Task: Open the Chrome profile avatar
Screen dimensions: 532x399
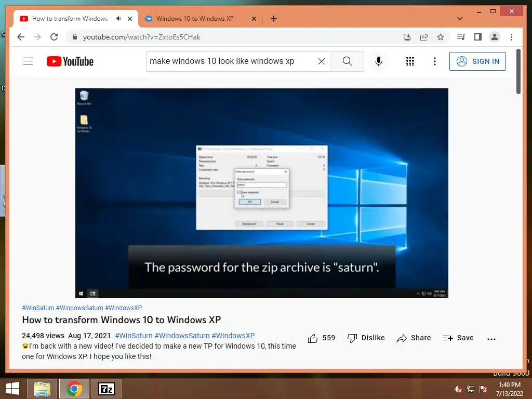Action: [x=495, y=37]
